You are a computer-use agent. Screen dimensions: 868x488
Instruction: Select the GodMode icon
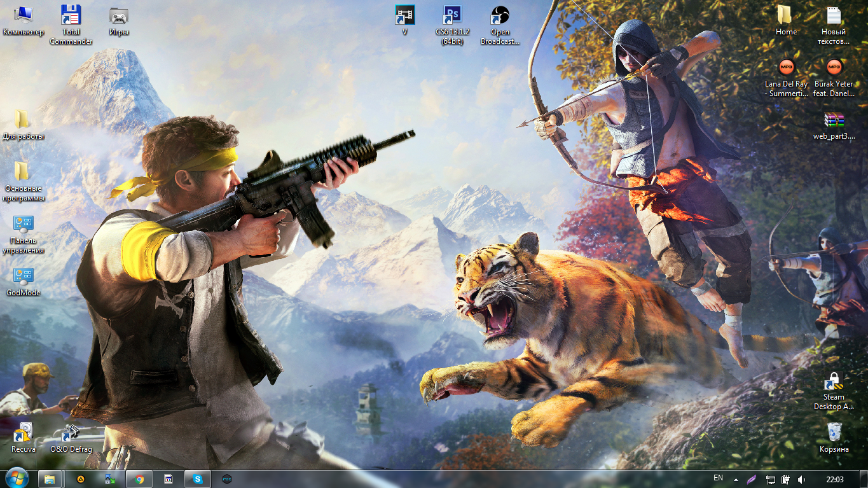[23, 281]
